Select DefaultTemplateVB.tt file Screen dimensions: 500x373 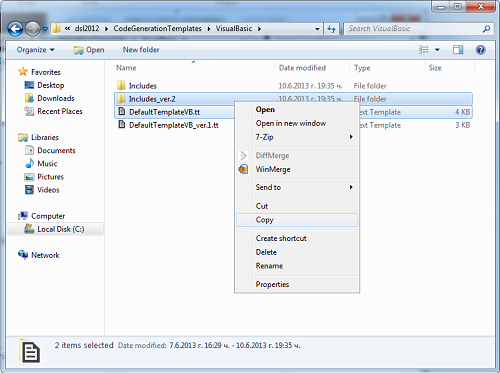(x=164, y=112)
